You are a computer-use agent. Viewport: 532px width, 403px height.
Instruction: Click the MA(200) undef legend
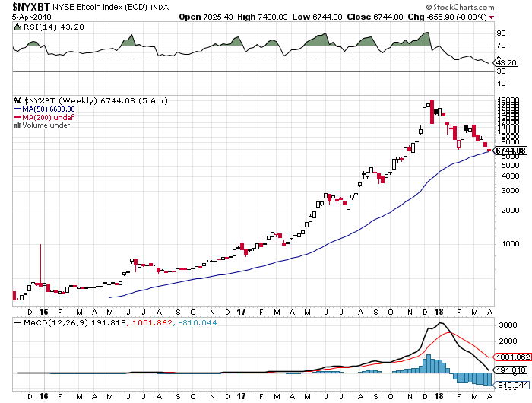tap(44, 117)
